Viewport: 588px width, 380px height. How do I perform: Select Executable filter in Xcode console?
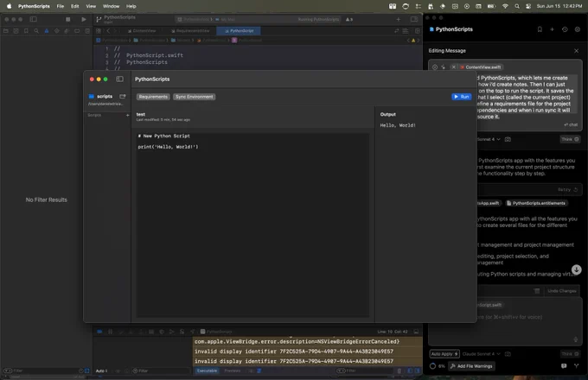click(x=207, y=370)
